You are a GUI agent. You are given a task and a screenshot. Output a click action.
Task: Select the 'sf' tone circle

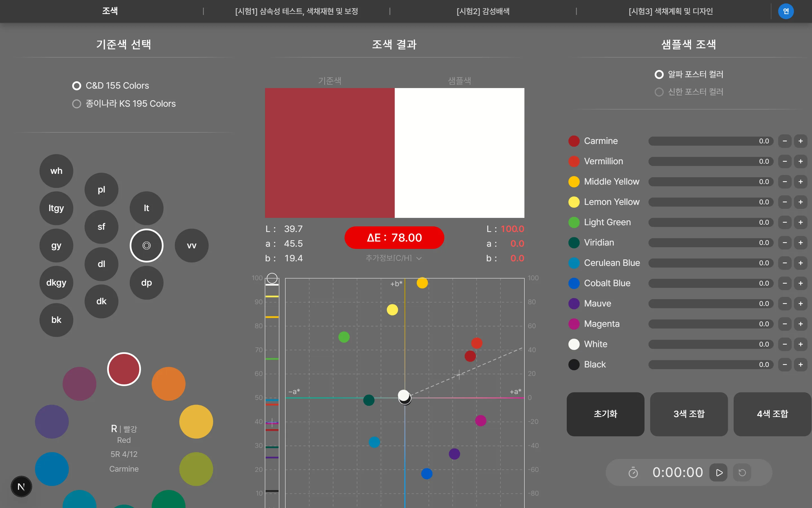[x=101, y=227]
